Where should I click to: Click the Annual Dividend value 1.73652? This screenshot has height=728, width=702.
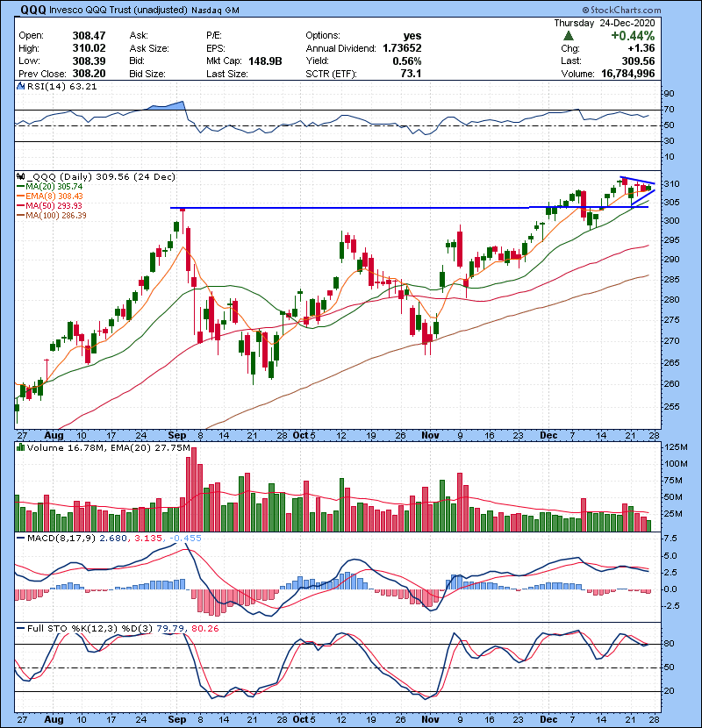tap(402, 48)
